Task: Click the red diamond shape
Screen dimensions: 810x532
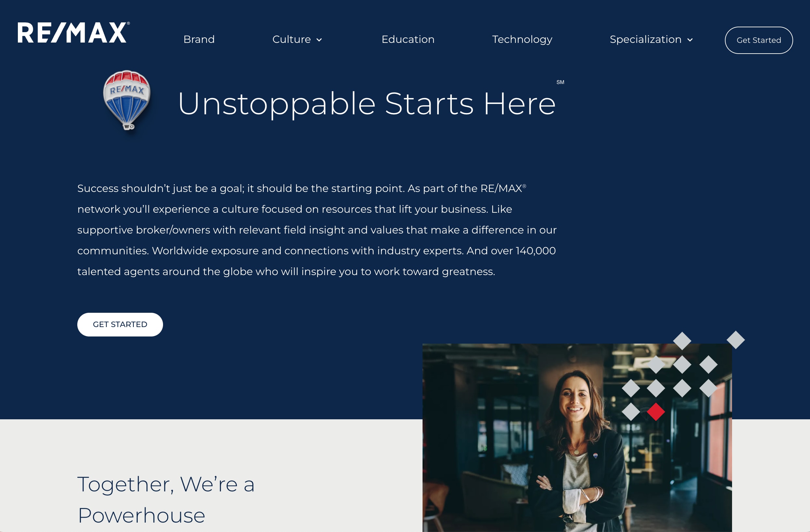Action: point(656,412)
